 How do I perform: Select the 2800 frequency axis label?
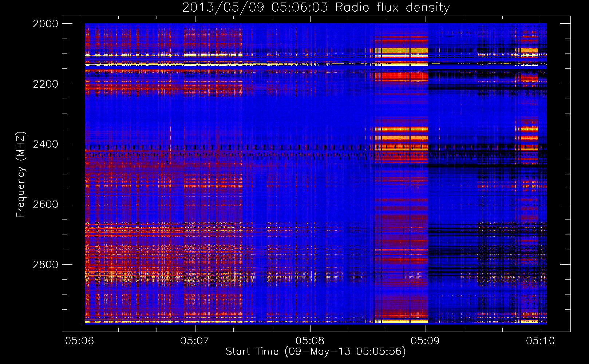[x=46, y=265]
